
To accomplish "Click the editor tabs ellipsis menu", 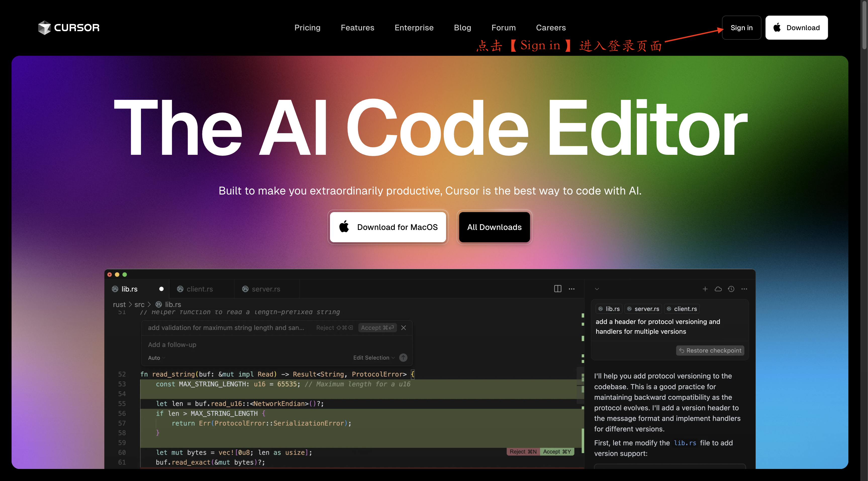I will (571, 289).
